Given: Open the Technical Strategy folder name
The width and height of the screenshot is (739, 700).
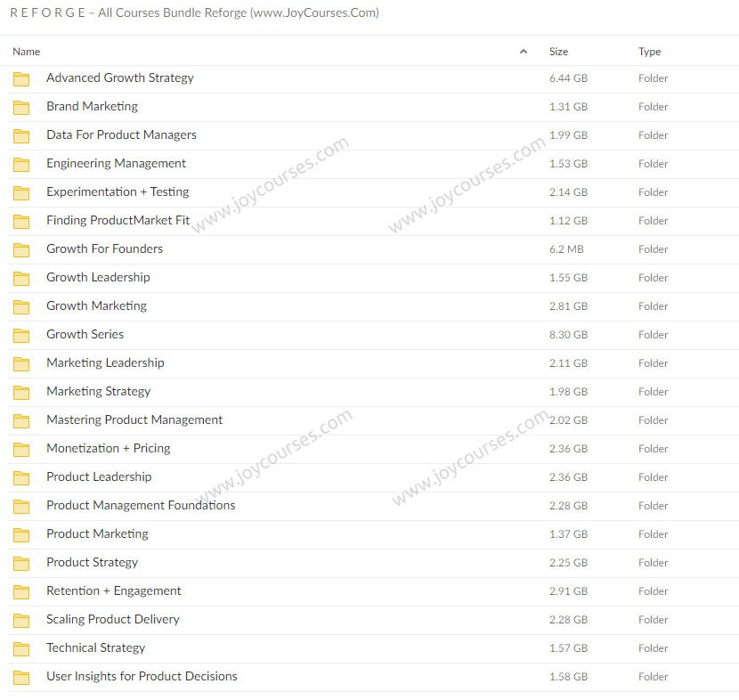Looking at the screenshot, I should click(x=95, y=647).
